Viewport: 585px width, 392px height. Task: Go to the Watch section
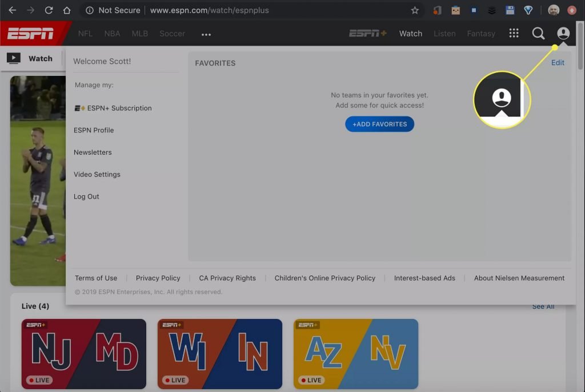(x=411, y=34)
